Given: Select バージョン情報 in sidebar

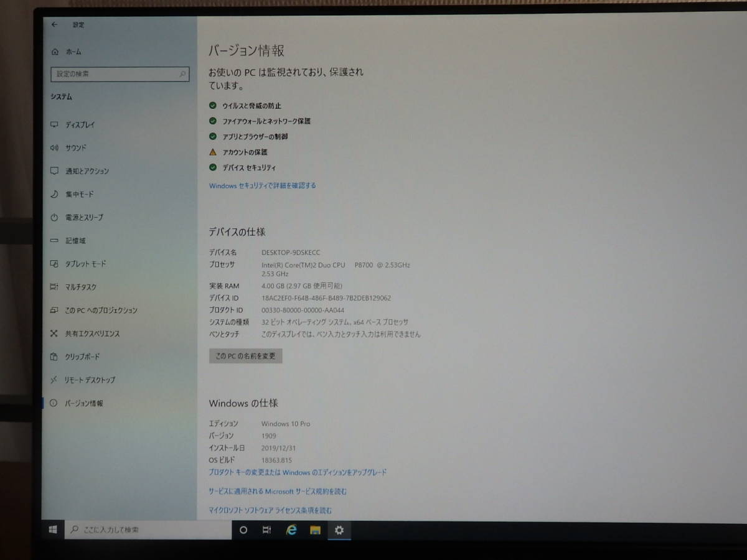Looking at the screenshot, I should (x=77, y=403).
